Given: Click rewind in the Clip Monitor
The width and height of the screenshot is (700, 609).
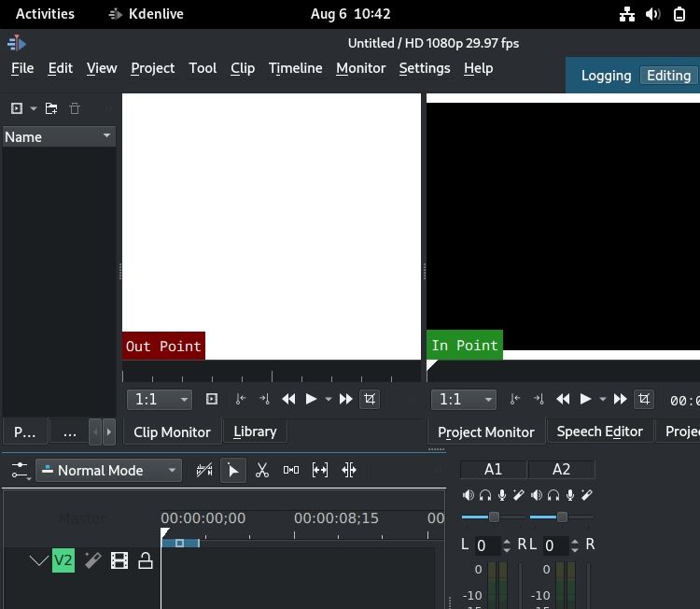Looking at the screenshot, I should pos(288,399).
